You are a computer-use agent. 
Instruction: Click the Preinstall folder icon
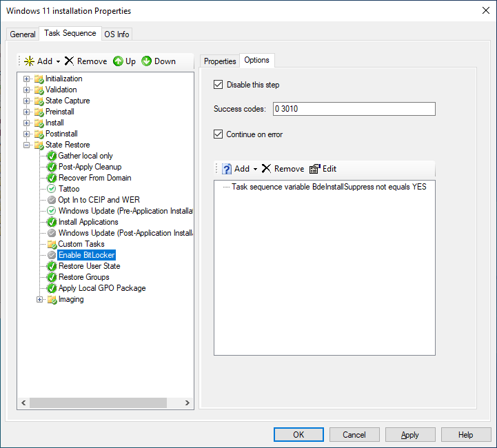[x=39, y=112]
